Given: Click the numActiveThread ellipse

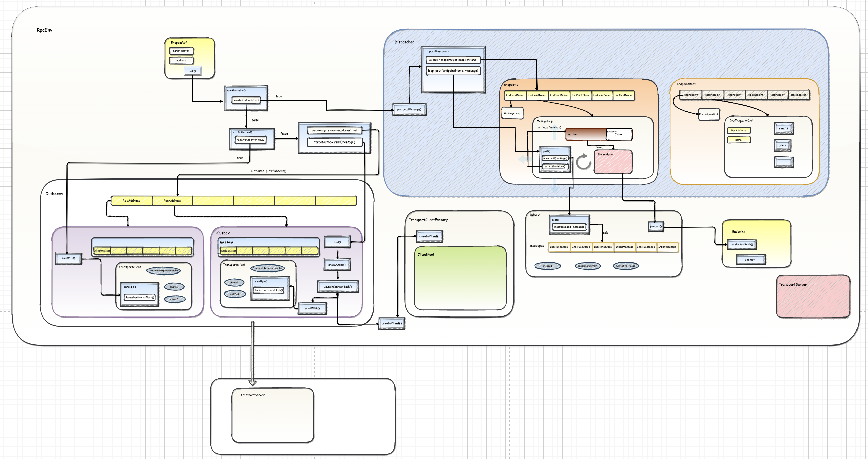Looking at the screenshot, I should click(x=625, y=266).
